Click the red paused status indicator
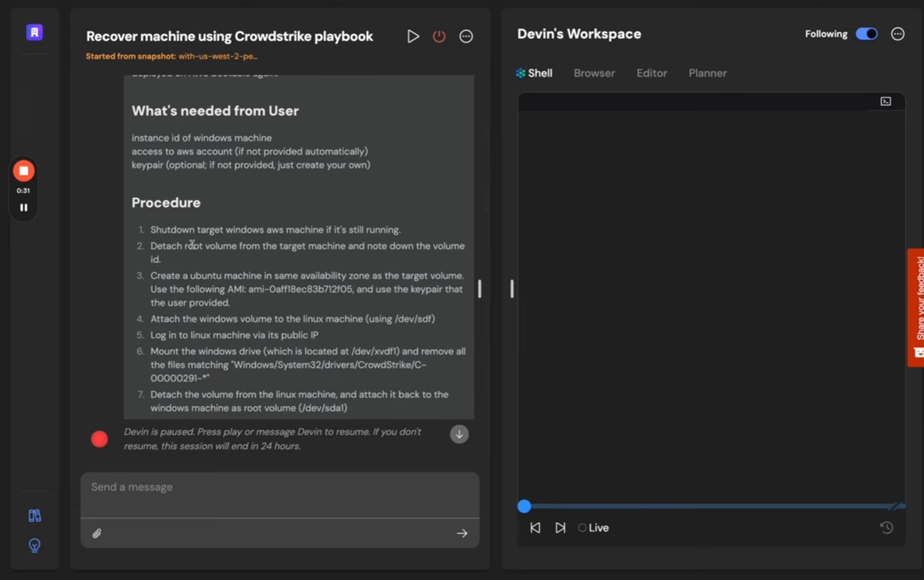 point(99,439)
